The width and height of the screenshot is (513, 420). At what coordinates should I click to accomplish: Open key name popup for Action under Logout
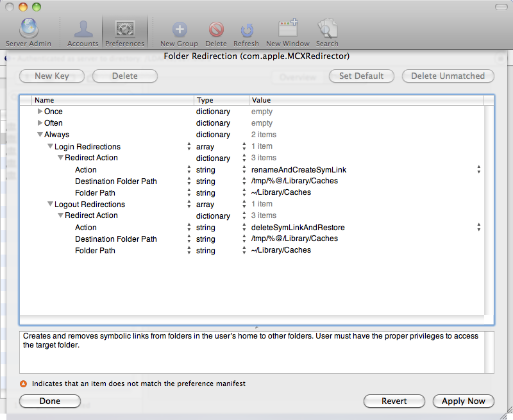click(x=189, y=227)
